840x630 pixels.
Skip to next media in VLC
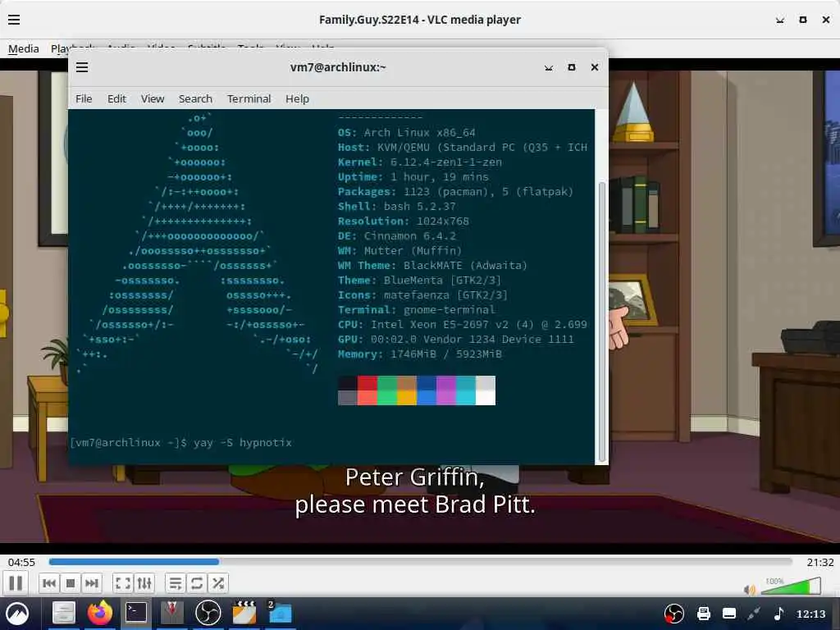(x=92, y=583)
